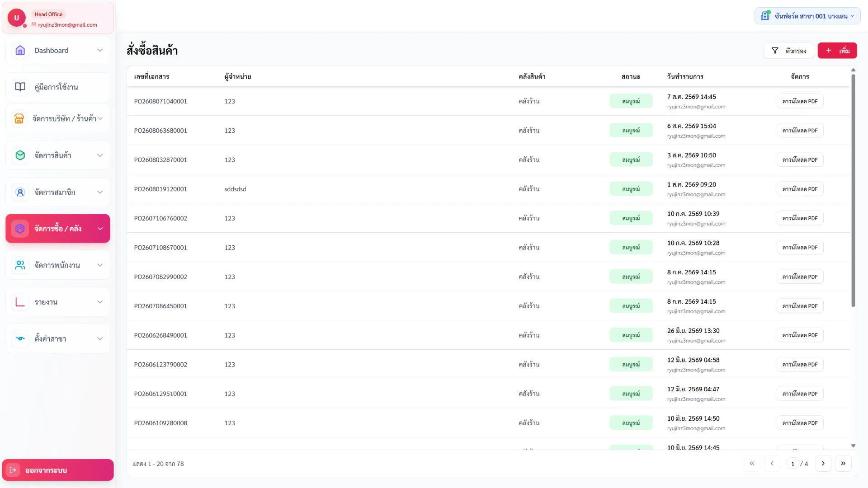This screenshot has height=488, width=868.
Task: Open the filter funnel button
Action: click(788, 51)
